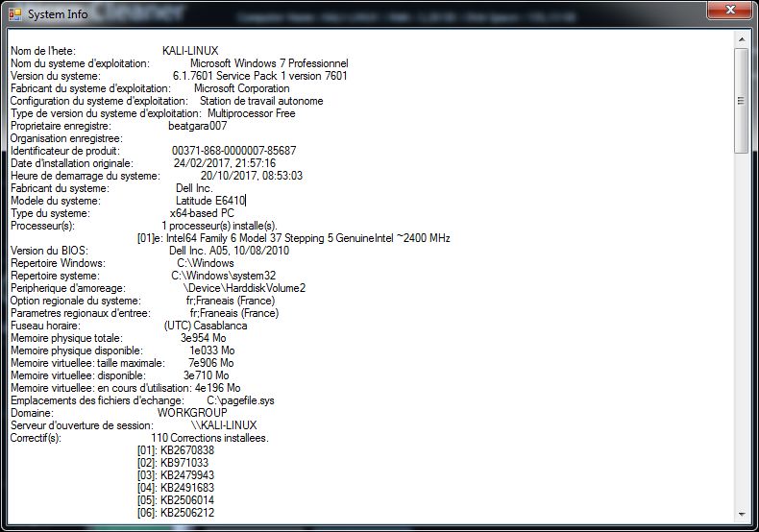Click the 'Correctif(s):' label
The height and width of the screenshot is (532, 759).
(36, 438)
